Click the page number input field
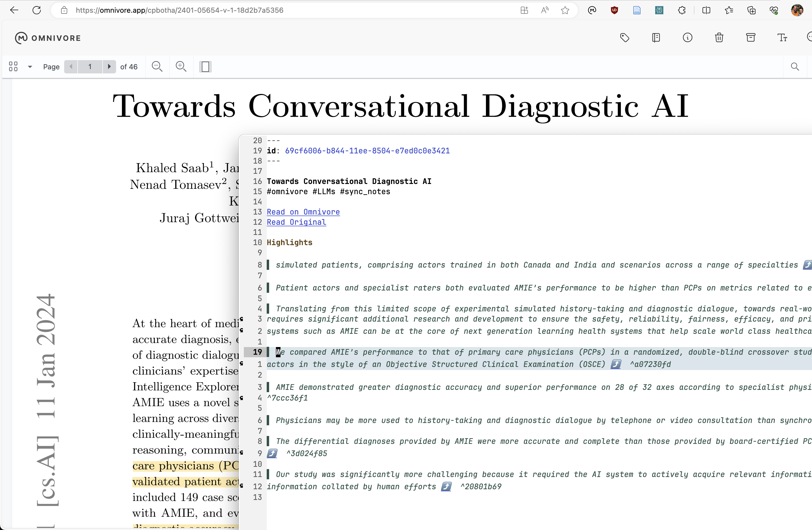The width and height of the screenshot is (812, 530). click(90, 67)
